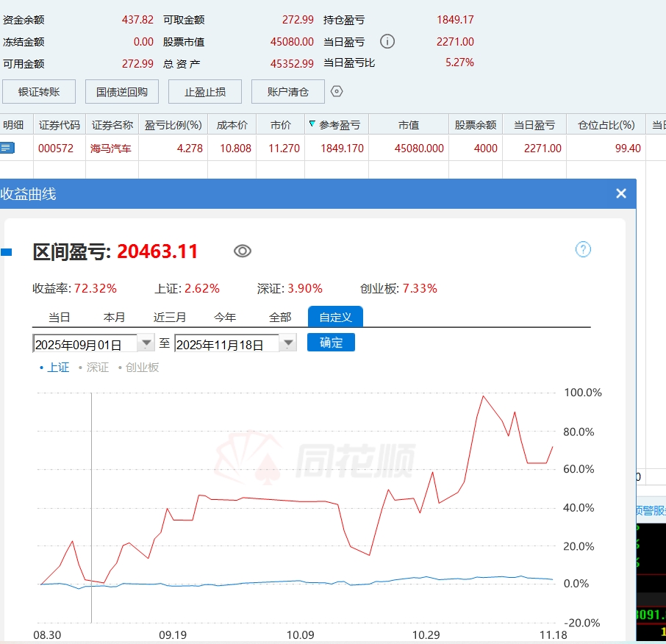Viewport: 666px width, 644px height.
Task: Click the start date field 2025年09月01日
Action: pos(85,343)
